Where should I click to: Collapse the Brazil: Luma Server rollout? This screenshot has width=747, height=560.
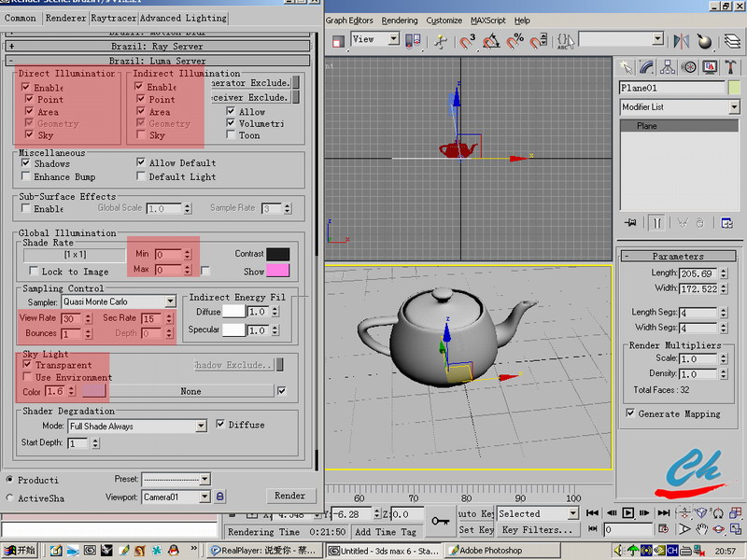point(158,61)
